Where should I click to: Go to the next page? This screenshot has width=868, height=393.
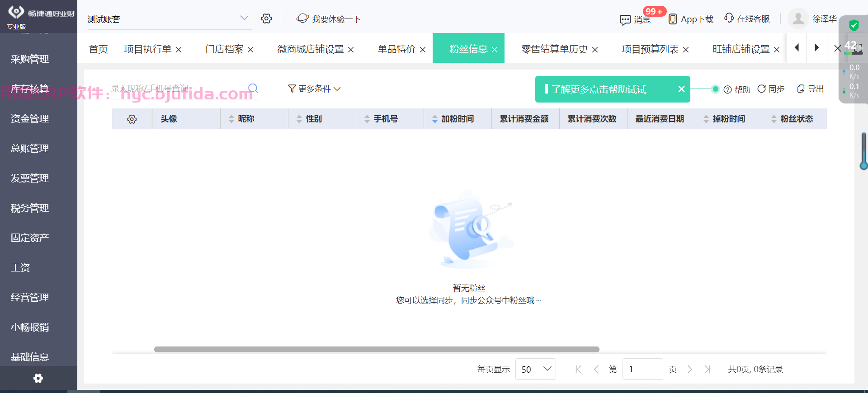[x=690, y=370]
